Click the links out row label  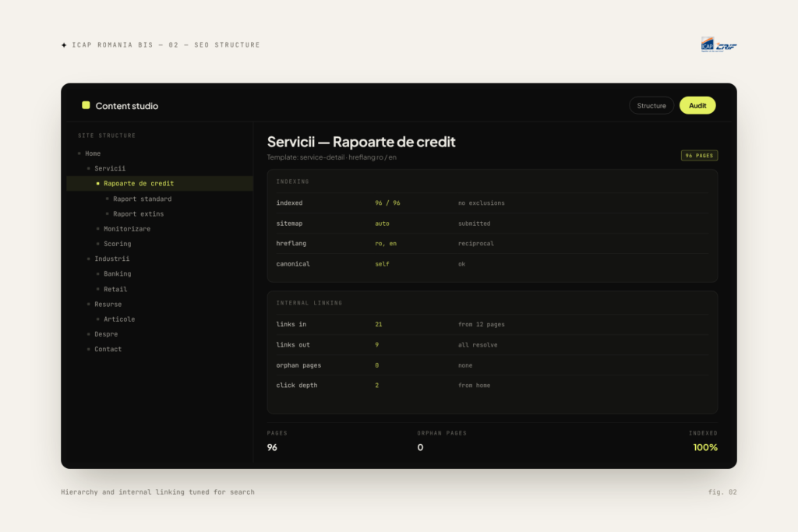pyautogui.click(x=293, y=345)
